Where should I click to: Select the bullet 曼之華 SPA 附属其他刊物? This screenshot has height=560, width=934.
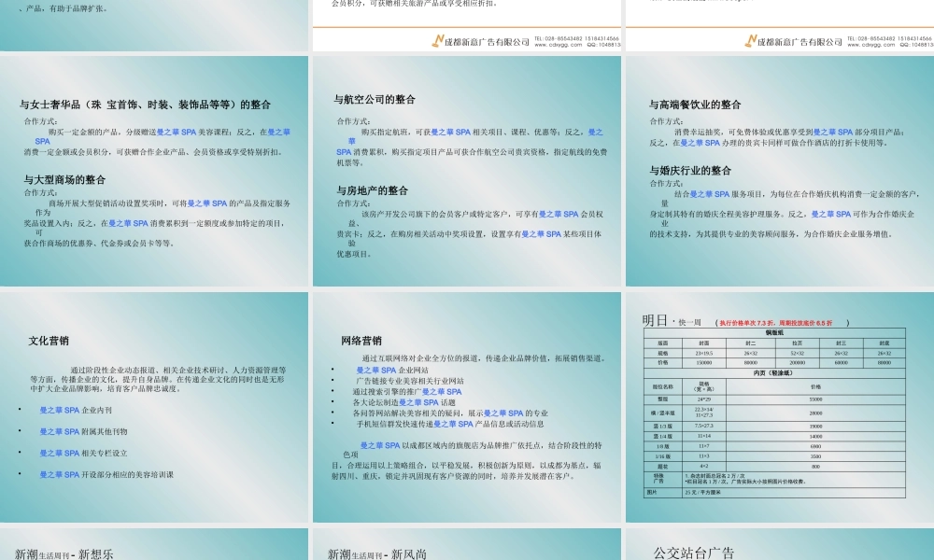[x=83, y=431]
